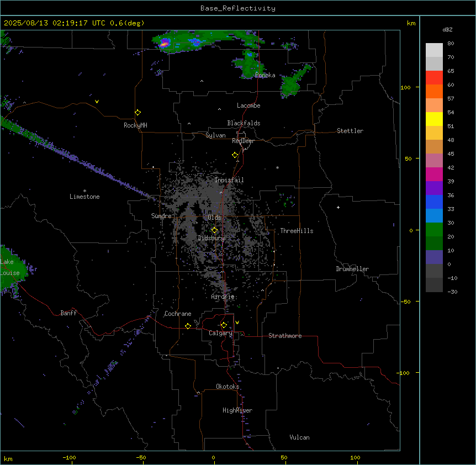This screenshot has height=465, width=476.
Task: Pick the bright yellow swatch in dBZ legend
Action: click(434, 119)
